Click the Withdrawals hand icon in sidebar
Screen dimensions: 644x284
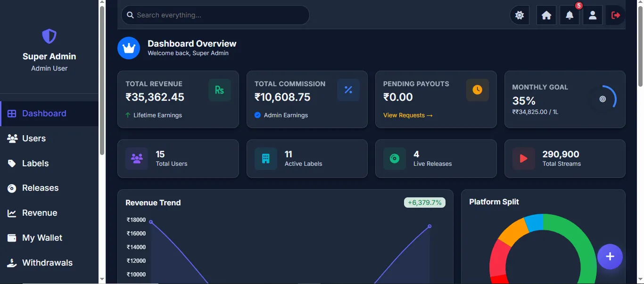12,263
